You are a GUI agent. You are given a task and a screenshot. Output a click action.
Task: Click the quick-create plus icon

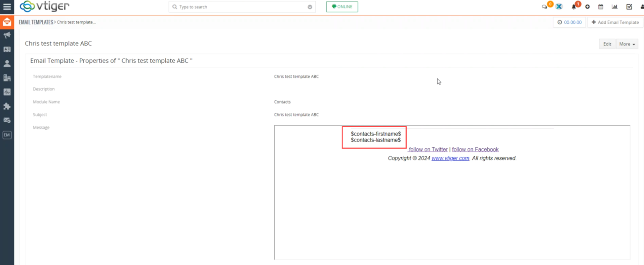(588, 7)
